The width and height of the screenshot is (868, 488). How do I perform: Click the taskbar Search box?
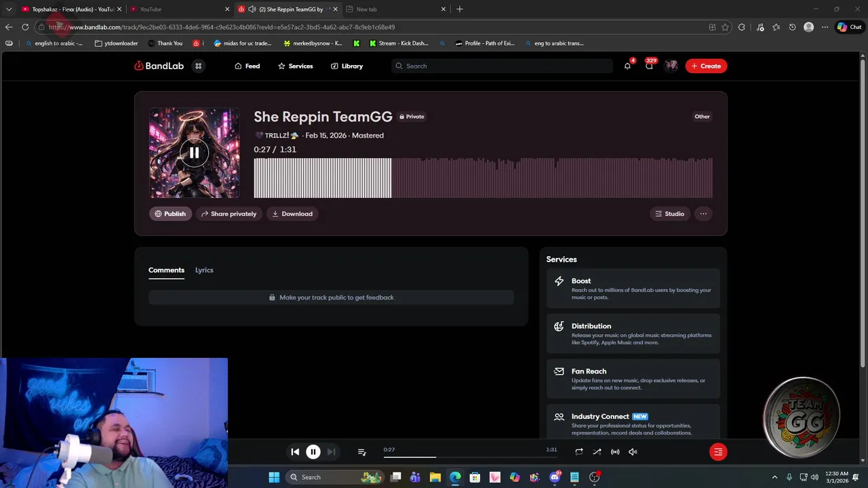336,477
